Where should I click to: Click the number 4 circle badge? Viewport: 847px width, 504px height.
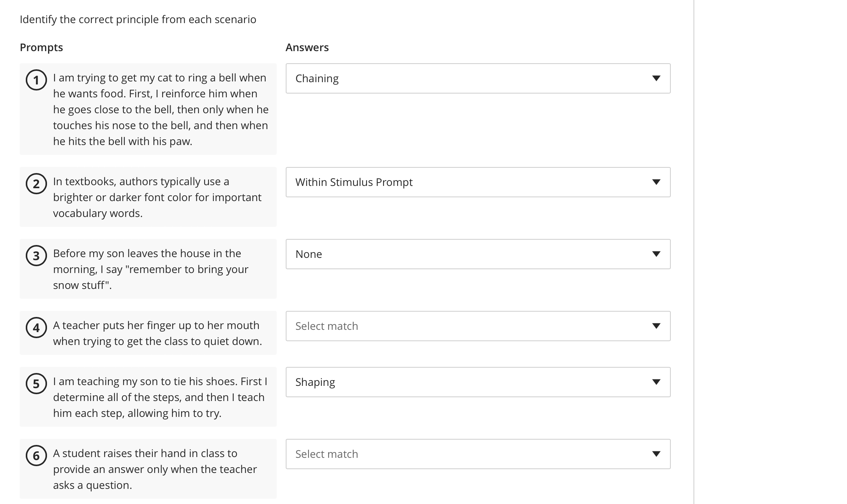36,328
